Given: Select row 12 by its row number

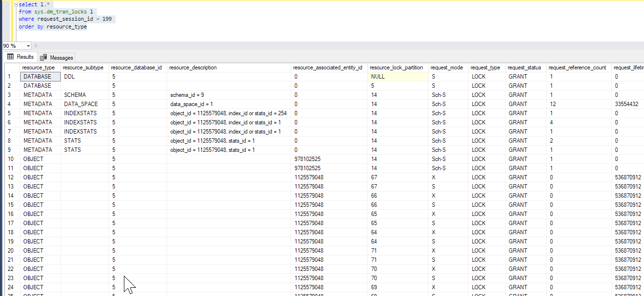Looking at the screenshot, I should click(13, 177).
